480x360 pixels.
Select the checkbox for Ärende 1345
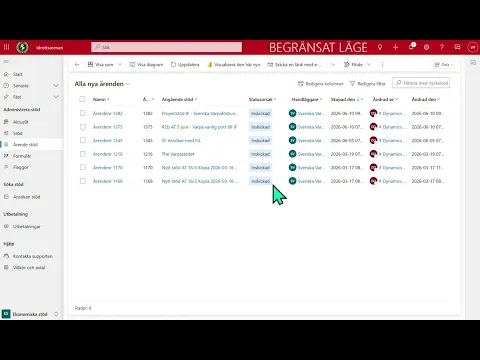click(x=83, y=140)
